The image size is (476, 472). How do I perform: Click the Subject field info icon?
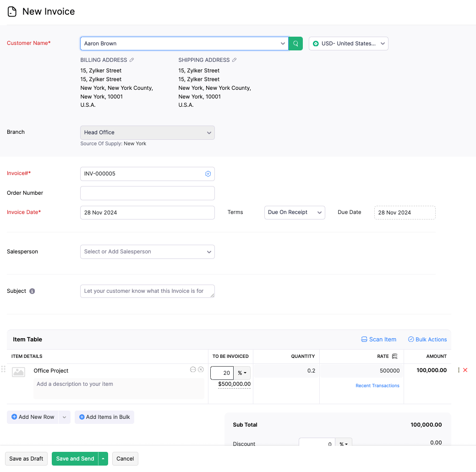32,291
